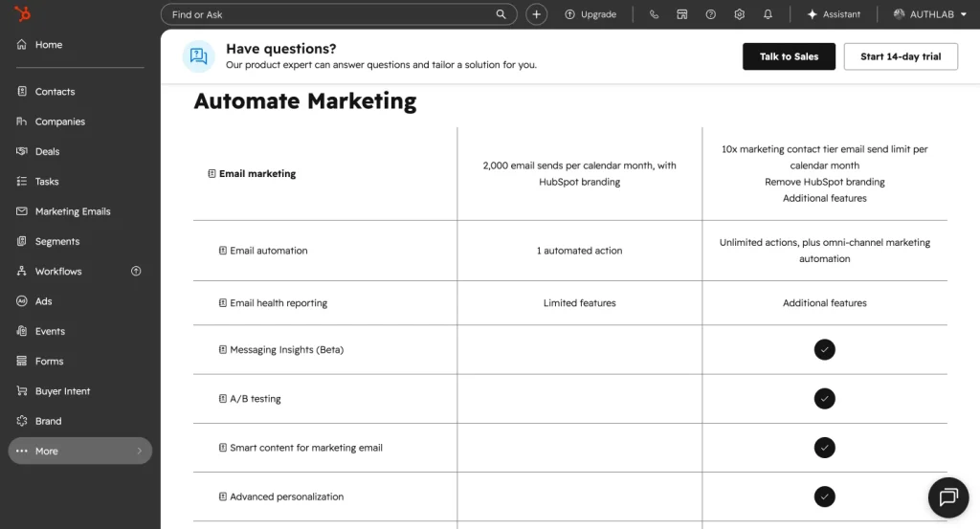Viewport: 980px width, 529px height.
Task: Click the Smart content info icon
Action: (x=222, y=448)
